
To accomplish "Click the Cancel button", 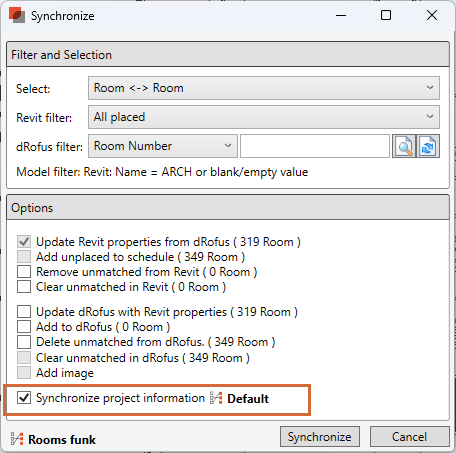I will [410, 436].
